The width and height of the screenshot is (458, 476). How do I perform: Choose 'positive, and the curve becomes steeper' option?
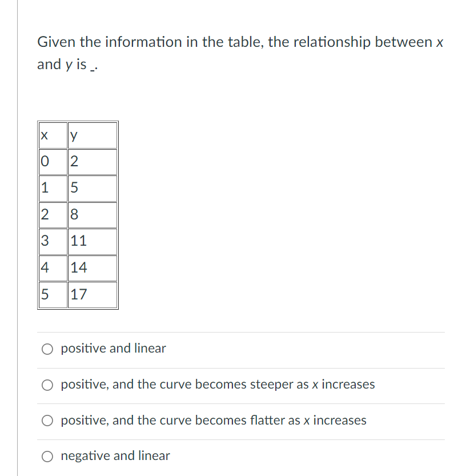(48, 385)
